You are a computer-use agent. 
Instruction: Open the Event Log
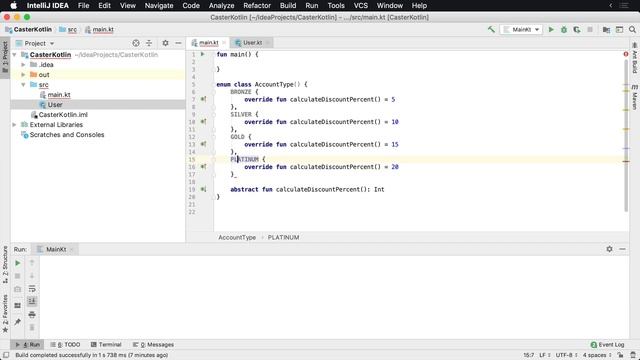[607, 344]
